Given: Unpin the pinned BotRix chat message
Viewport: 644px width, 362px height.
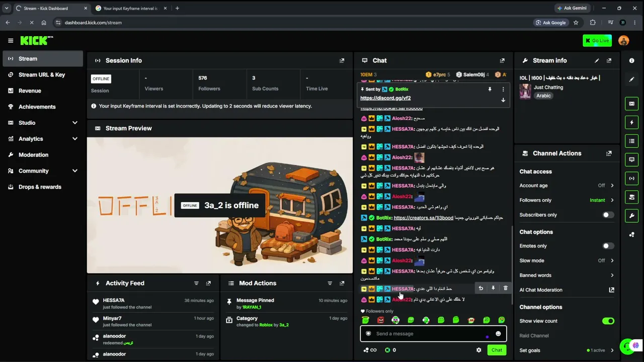Looking at the screenshot, I should point(490,89).
